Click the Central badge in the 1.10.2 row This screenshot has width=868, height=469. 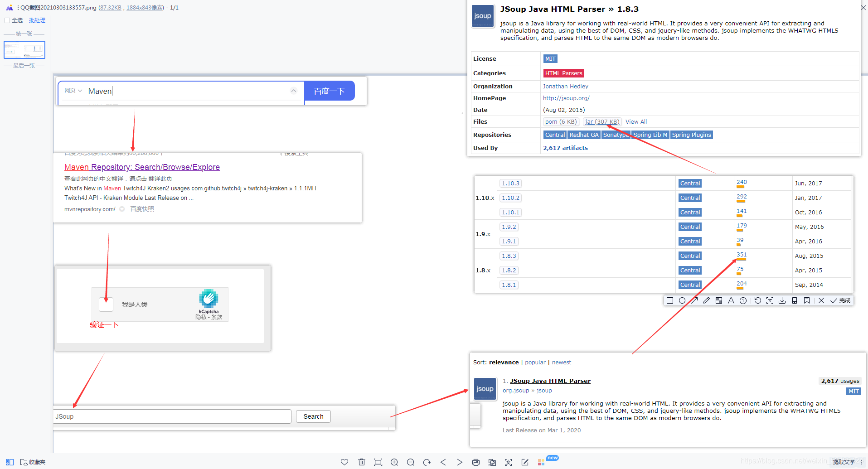click(690, 198)
